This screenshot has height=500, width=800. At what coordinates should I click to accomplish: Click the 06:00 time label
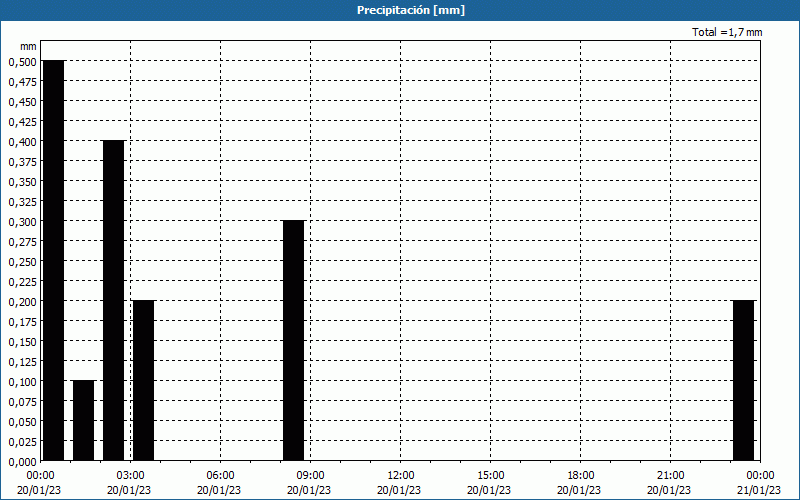(x=220, y=476)
